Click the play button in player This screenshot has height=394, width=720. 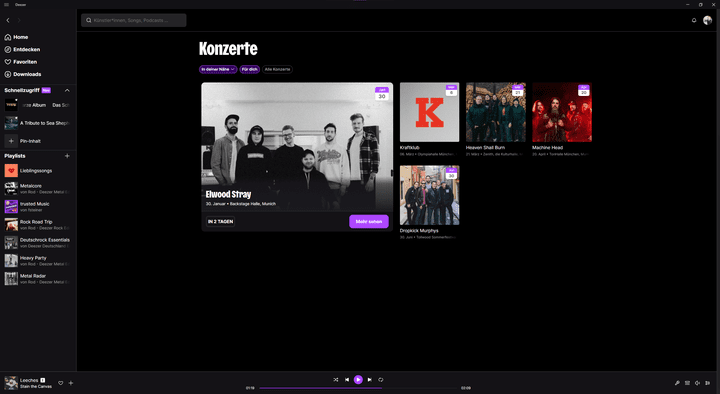(x=358, y=380)
